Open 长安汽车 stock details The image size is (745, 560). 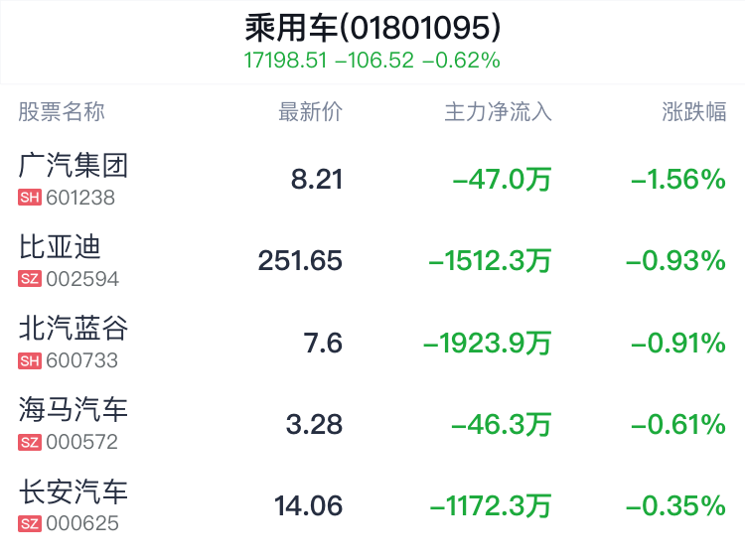pyautogui.click(x=74, y=490)
